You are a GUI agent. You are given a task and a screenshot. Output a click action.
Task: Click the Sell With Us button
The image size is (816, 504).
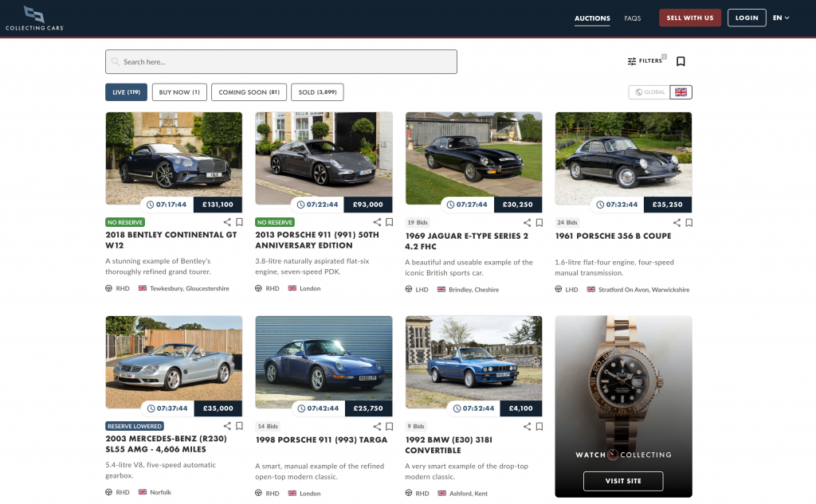[x=690, y=18]
